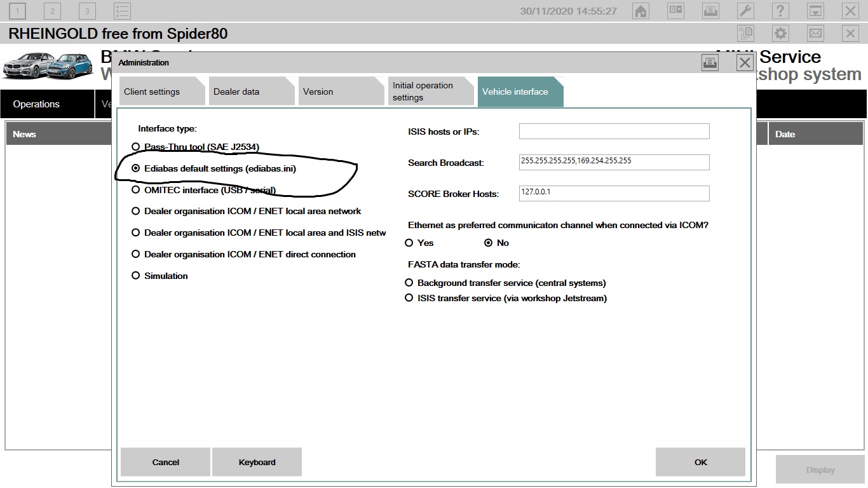Select session slot 3 icon

click(x=87, y=11)
